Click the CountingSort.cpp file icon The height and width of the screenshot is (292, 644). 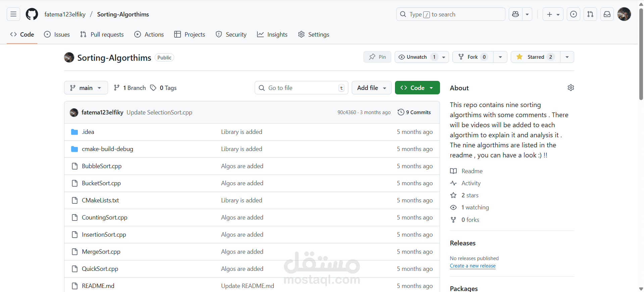pos(75,217)
